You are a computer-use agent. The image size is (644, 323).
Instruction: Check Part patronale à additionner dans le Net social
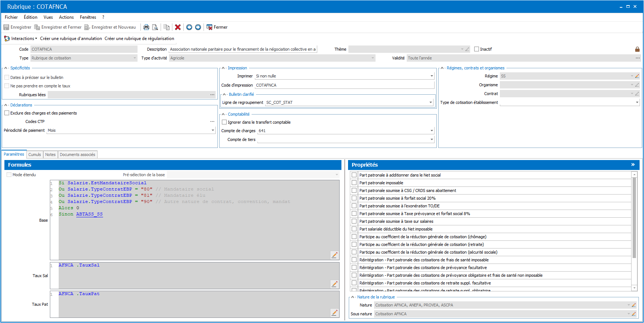[354, 175]
